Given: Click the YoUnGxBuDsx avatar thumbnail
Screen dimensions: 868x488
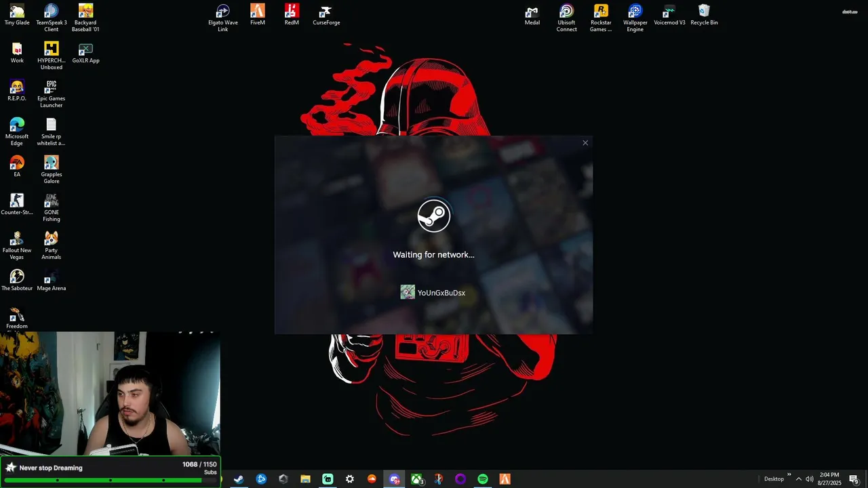Looking at the screenshot, I should tap(408, 292).
